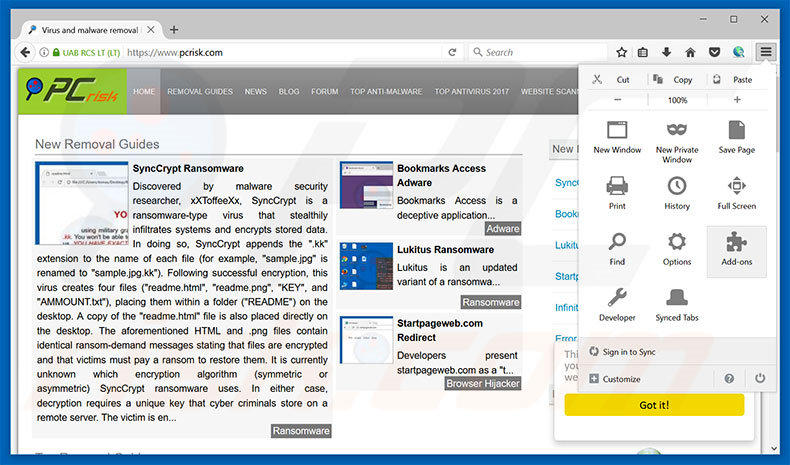Image resolution: width=790 pixels, height=465 pixels.
Task: Click the Find magnifier icon
Action: click(617, 242)
